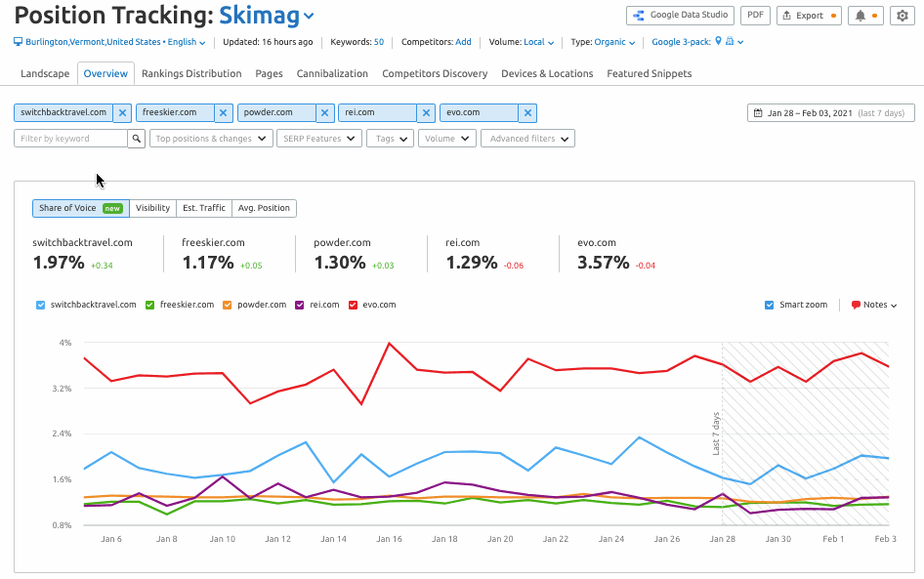Select the Visibility metric view

pyautogui.click(x=152, y=208)
